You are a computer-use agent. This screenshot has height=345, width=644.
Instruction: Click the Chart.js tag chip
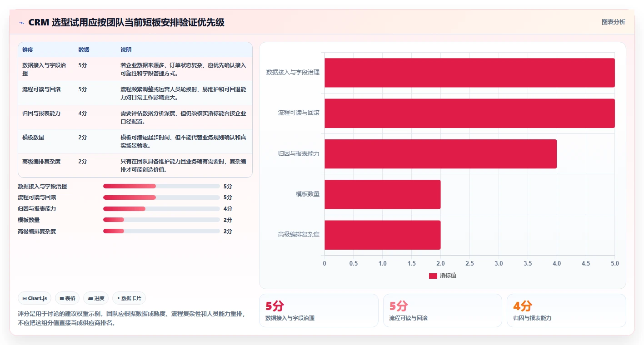[35, 298]
